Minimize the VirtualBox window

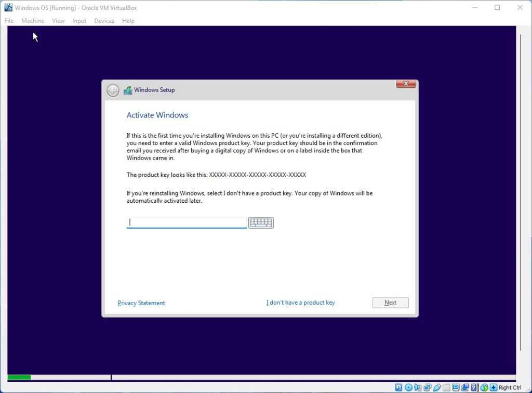(475, 7)
